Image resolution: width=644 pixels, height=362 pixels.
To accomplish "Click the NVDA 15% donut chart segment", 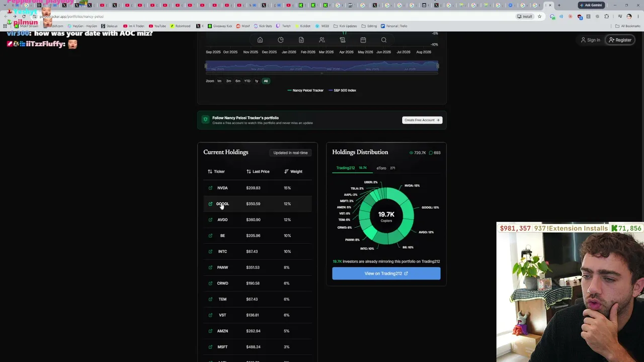I will 399,196.
